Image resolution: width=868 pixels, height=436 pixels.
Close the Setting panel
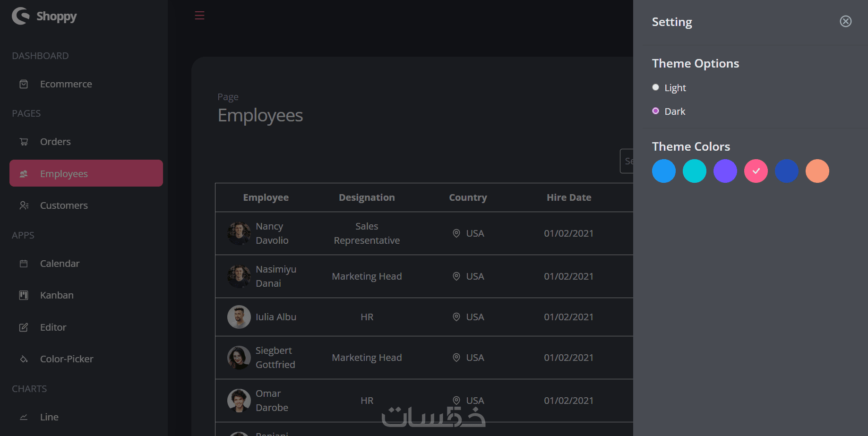845,21
